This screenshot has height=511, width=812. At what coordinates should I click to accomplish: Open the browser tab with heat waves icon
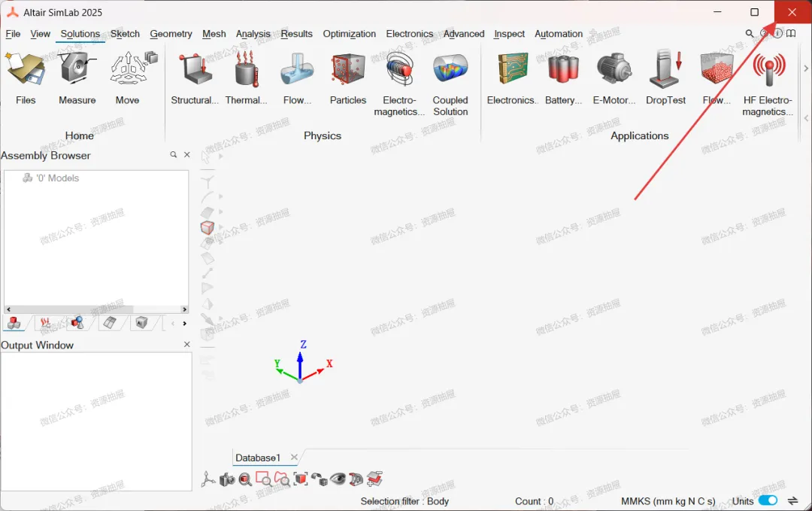pos(46,323)
